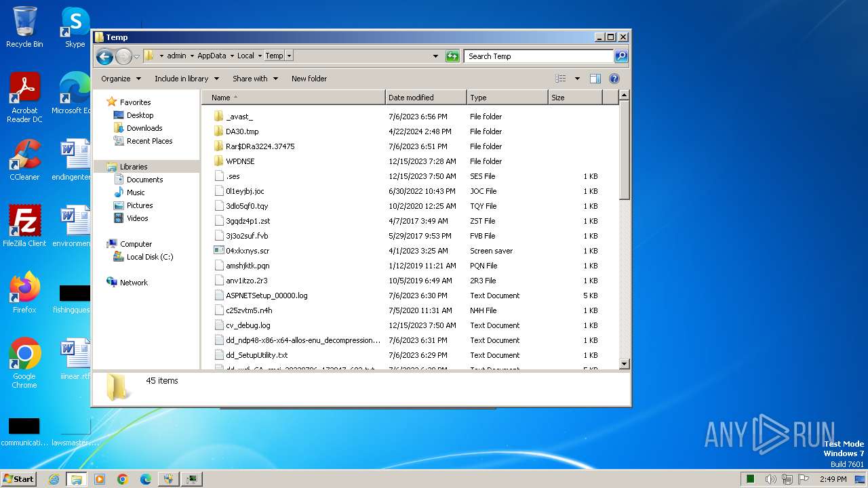Refresh the Temp folder view
The height and width of the screenshot is (488, 868).
[452, 56]
